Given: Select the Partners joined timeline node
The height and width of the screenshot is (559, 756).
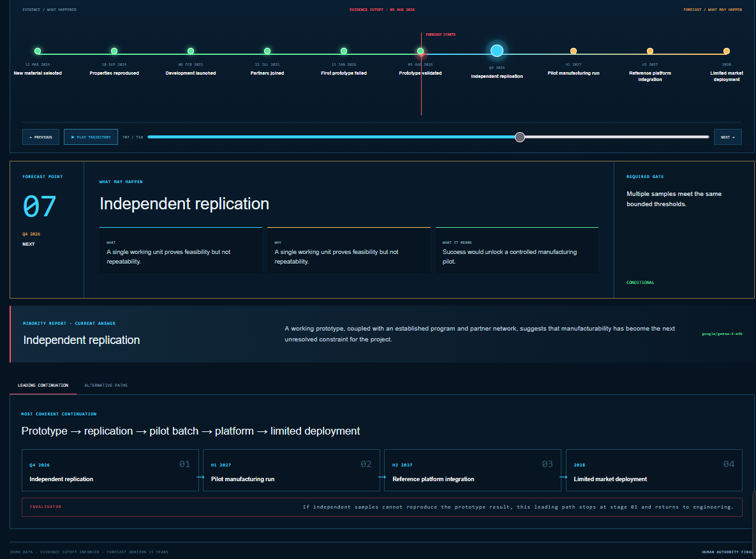Looking at the screenshot, I should tap(267, 51).
